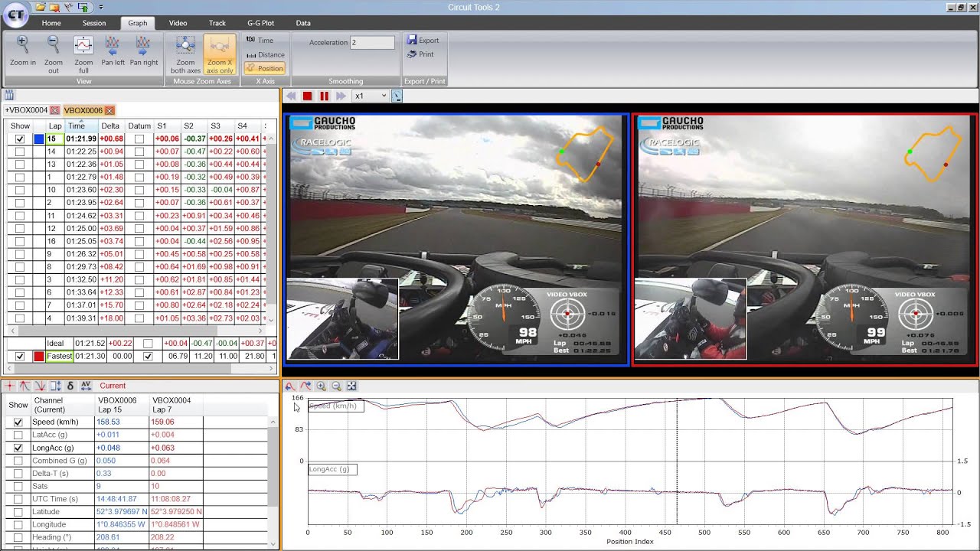Check the Show box for lap 13
980x551 pixels.
[x=20, y=164]
